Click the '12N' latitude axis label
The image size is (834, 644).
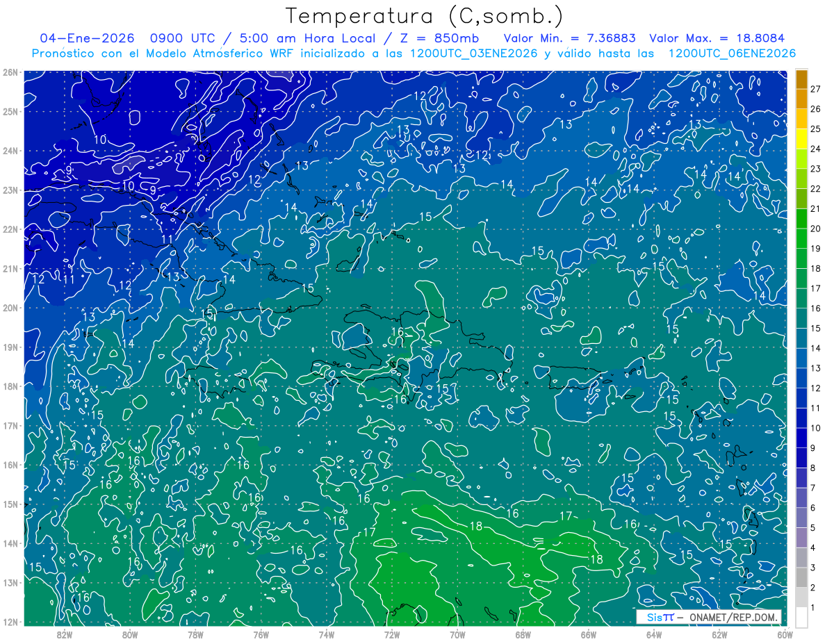tap(10, 622)
